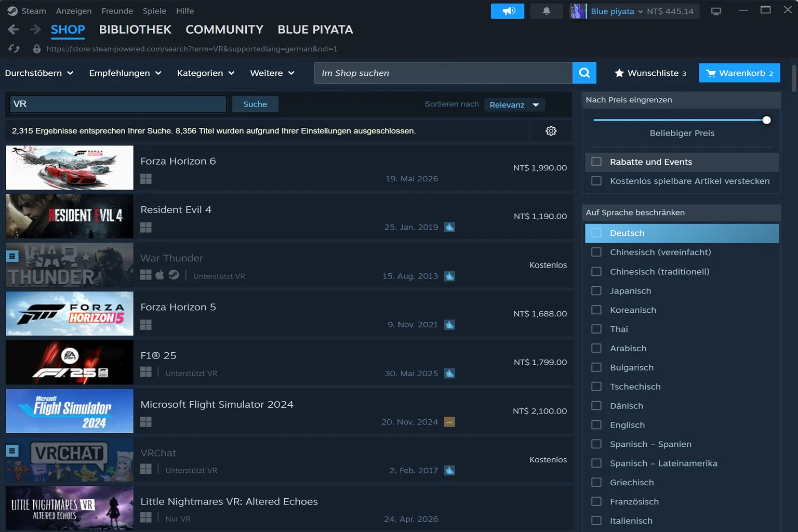Click the lock icon beside the URL

37,49
